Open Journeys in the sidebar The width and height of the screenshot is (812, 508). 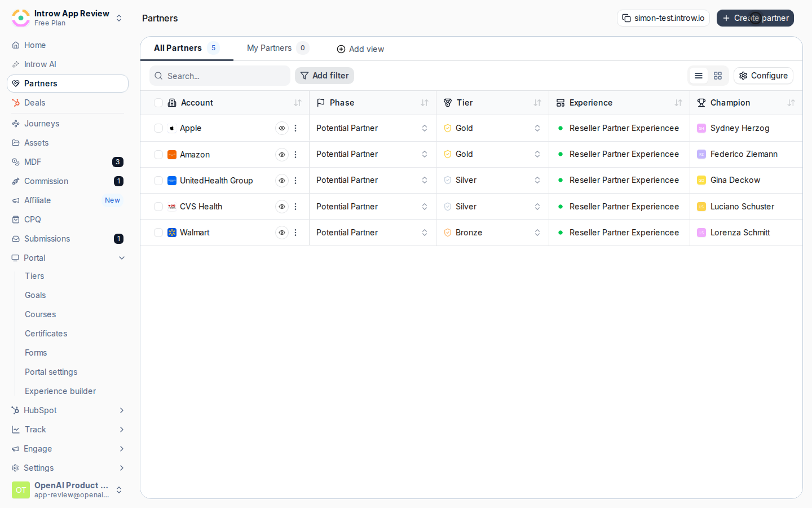pyautogui.click(x=68, y=124)
